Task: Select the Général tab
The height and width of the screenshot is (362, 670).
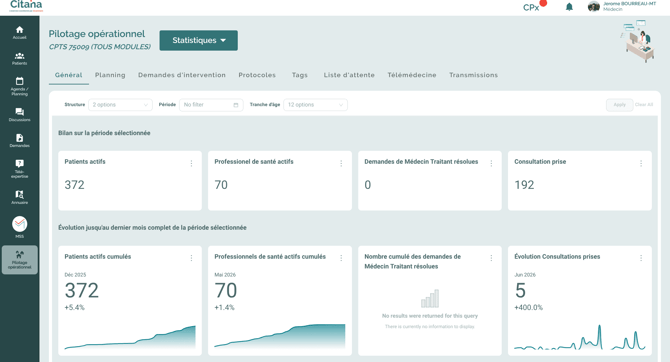Action: [x=68, y=75]
